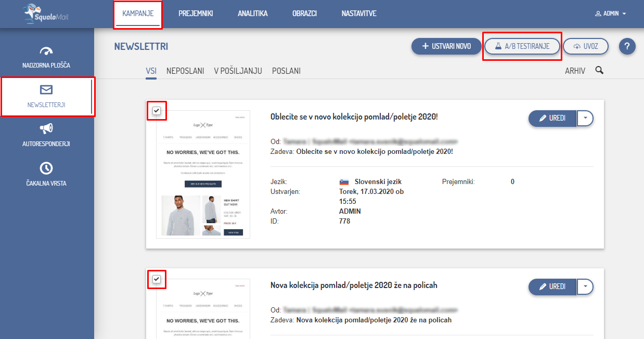644x339 pixels.
Task: Start A/B testiranje
Action: click(522, 46)
